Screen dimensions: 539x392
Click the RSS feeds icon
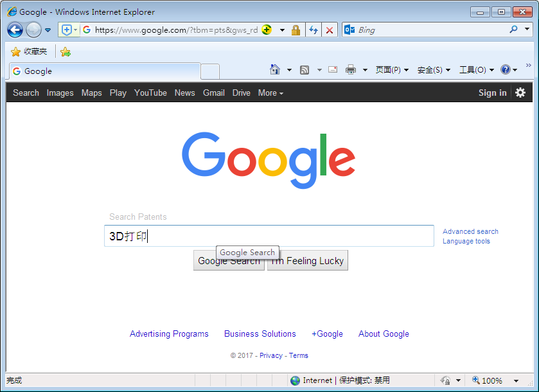[305, 70]
